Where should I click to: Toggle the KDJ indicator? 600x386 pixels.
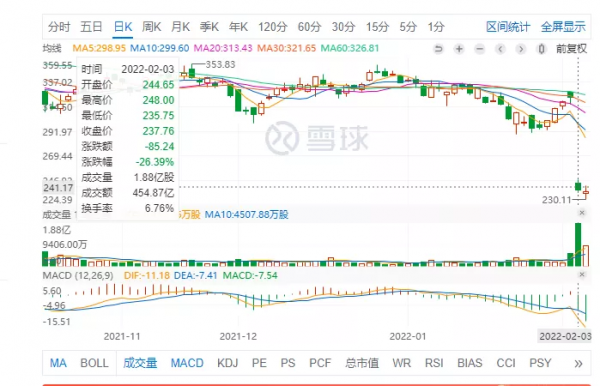(228, 363)
